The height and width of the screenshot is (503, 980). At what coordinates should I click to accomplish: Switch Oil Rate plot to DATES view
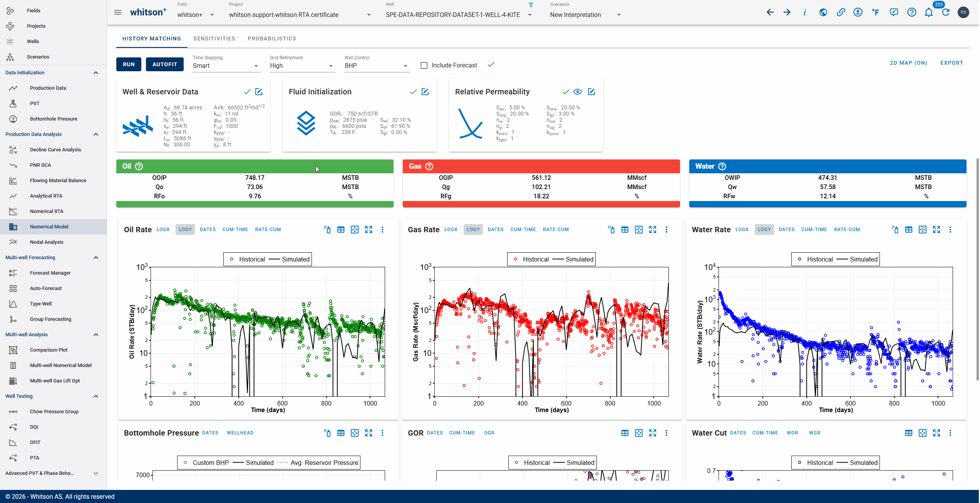(x=208, y=230)
